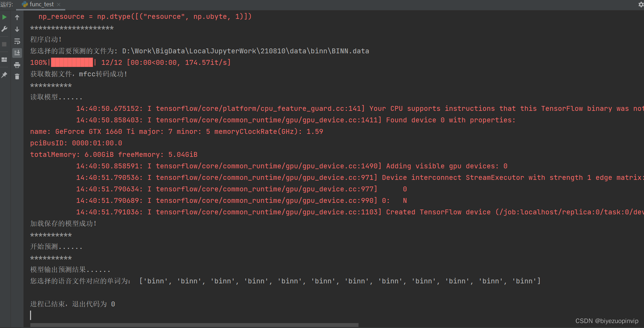Clear console with the trash icon
The height and width of the screenshot is (328, 644).
(x=17, y=76)
